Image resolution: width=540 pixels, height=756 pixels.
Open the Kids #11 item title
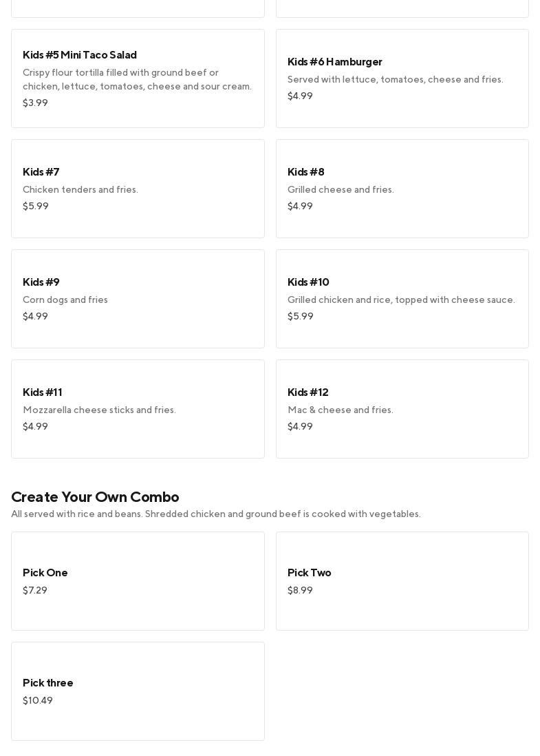(x=43, y=392)
